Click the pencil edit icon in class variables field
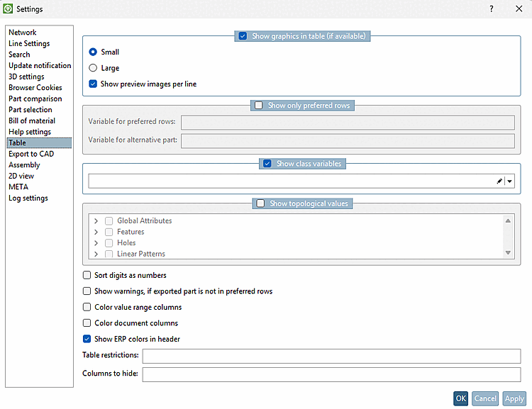The width and height of the screenshot is (532, 409). tap(499, 181)
